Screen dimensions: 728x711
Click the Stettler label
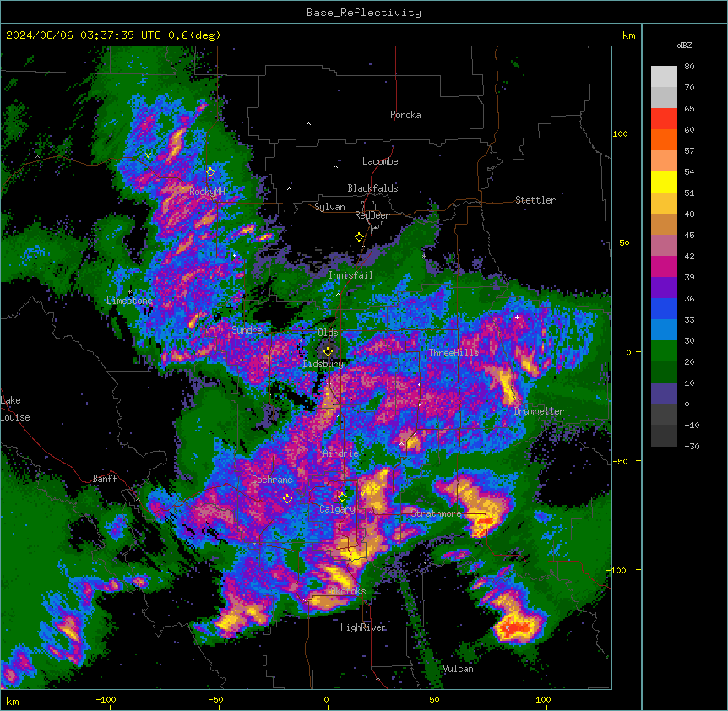point(535,200)
